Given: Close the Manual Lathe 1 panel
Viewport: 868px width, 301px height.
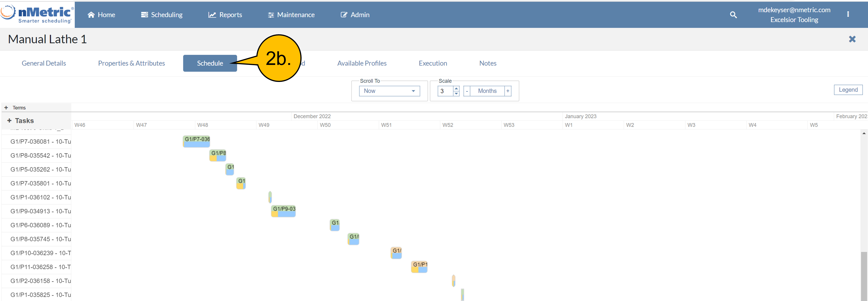Looking at the screenshot, I should point(852,39).
